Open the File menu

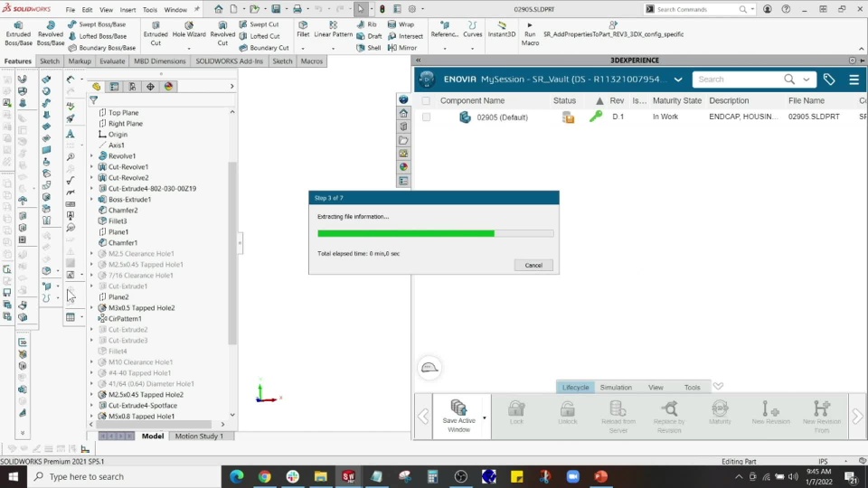click(x=70, y=9)
